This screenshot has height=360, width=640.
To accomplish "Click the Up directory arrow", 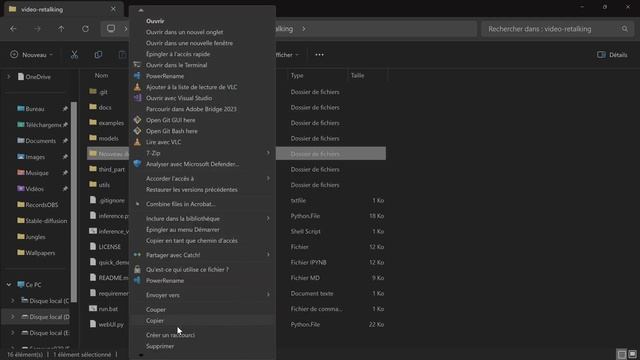I will [61, 29].
